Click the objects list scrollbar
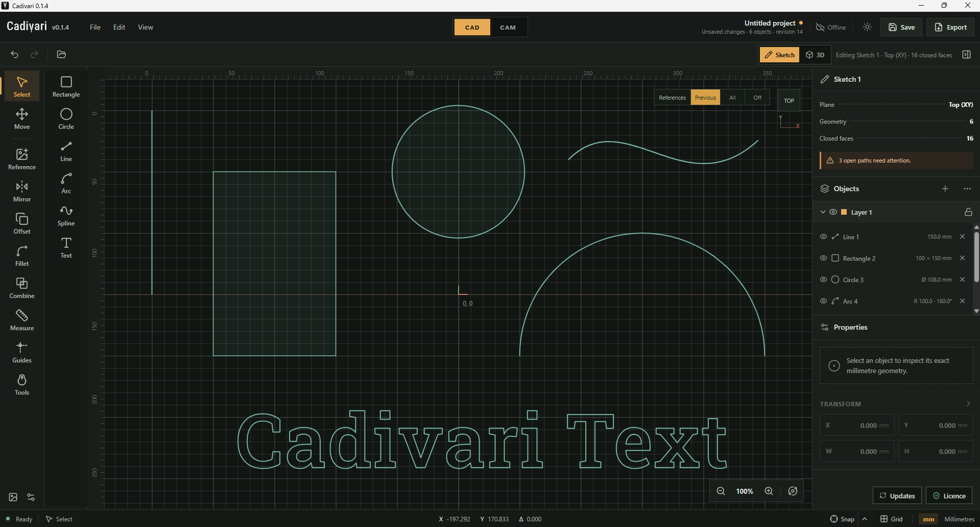 (x=976, y=257)
